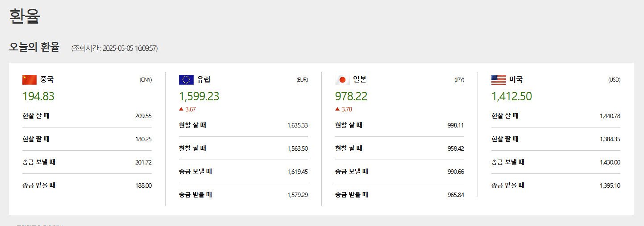Image resolution: width=644 pixels, height=226 pixels.
Task: Click the United States flag icon
Action: [x=499, y=80]
